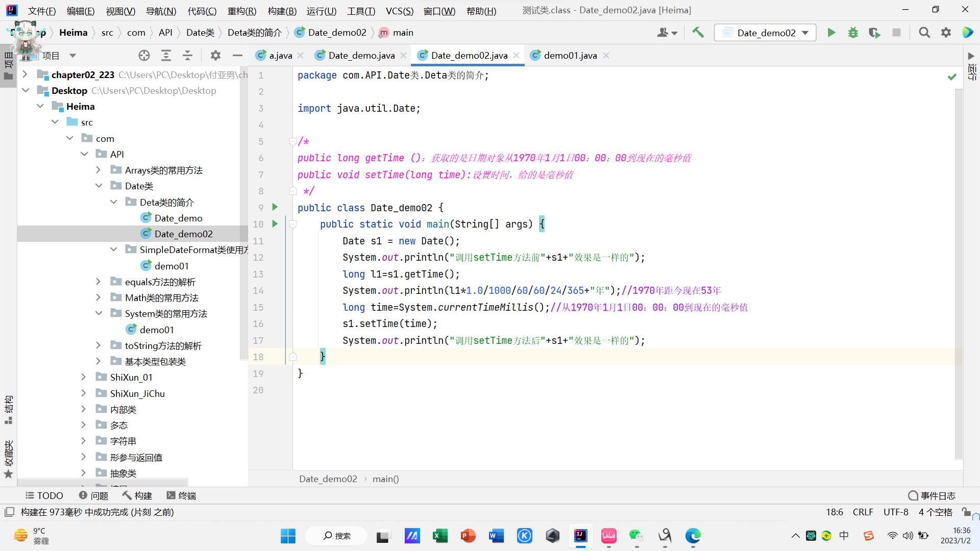This screenshot has width=980, height=551.
Task: Toggle code fold marker at line 10
Action: pos(293,224)
